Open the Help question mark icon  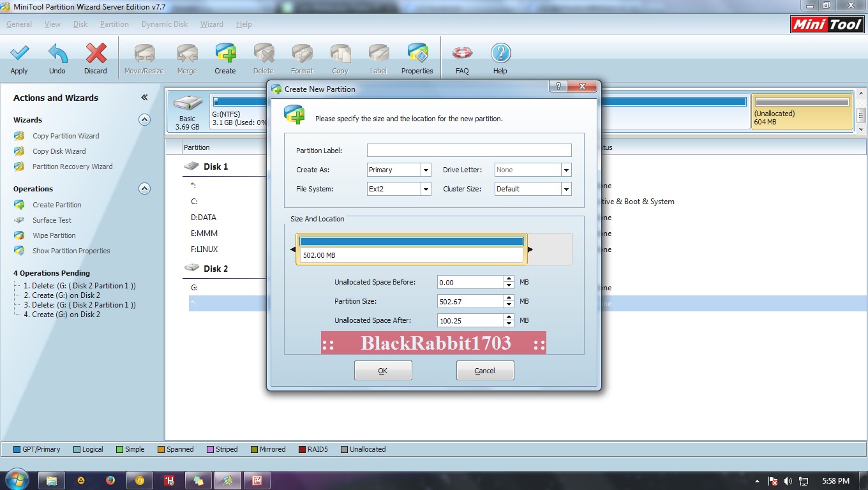pos(500,54)
